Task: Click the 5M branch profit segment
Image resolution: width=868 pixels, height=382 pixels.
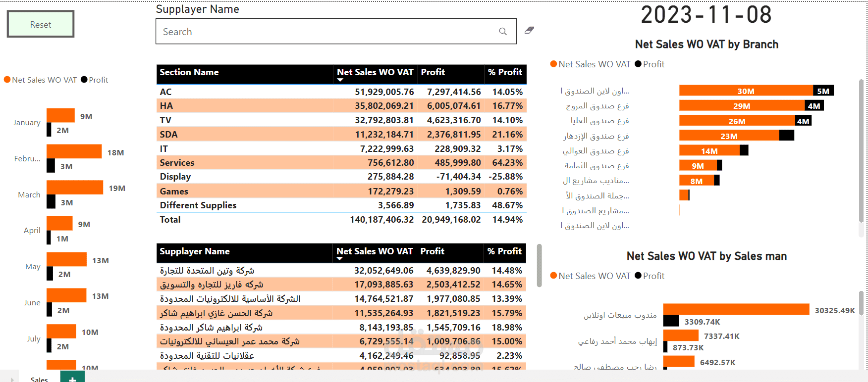Action: coord(823,91)
